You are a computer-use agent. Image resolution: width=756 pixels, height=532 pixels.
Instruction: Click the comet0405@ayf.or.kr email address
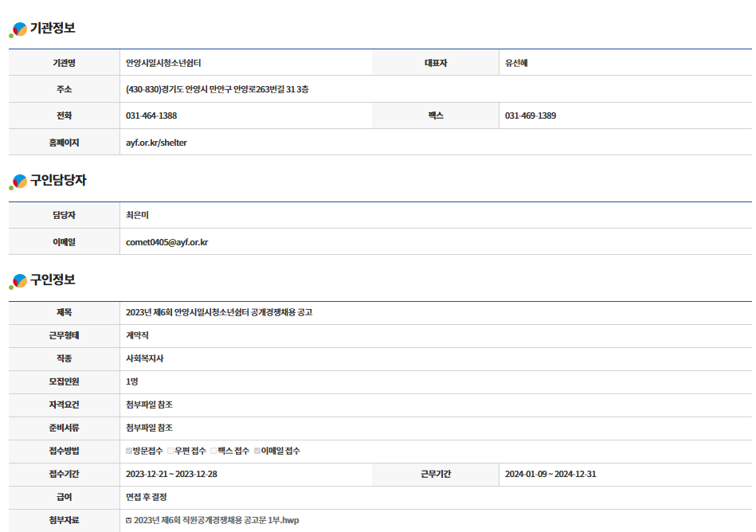tap(166, 242)
